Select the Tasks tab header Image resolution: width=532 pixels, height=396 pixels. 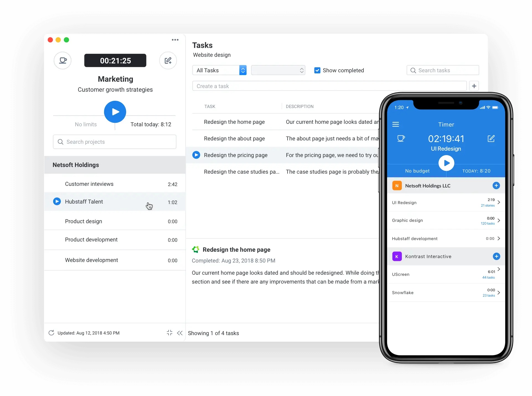[202, 45]
